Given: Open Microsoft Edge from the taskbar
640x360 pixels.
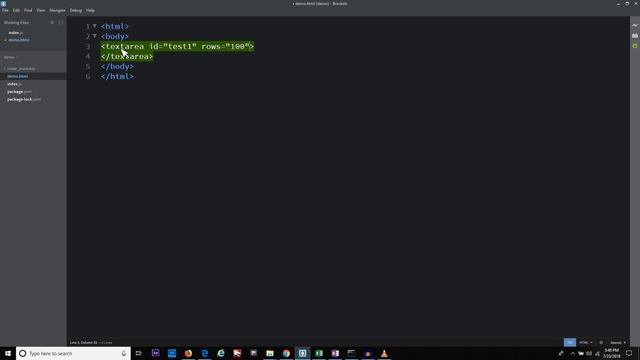Looking at the screenshot, I should pos(204,353).
